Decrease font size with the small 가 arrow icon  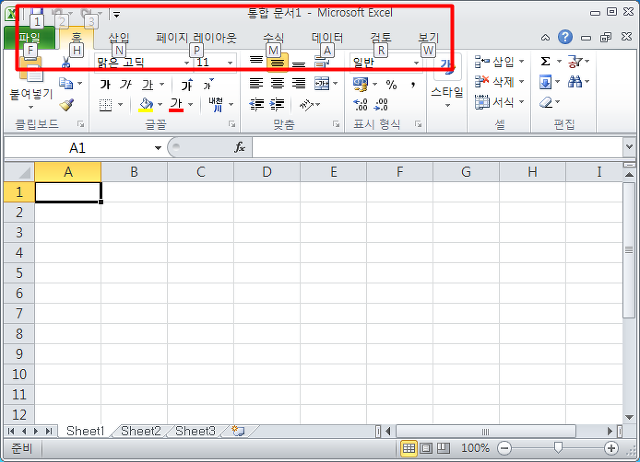tap(209, 84)
